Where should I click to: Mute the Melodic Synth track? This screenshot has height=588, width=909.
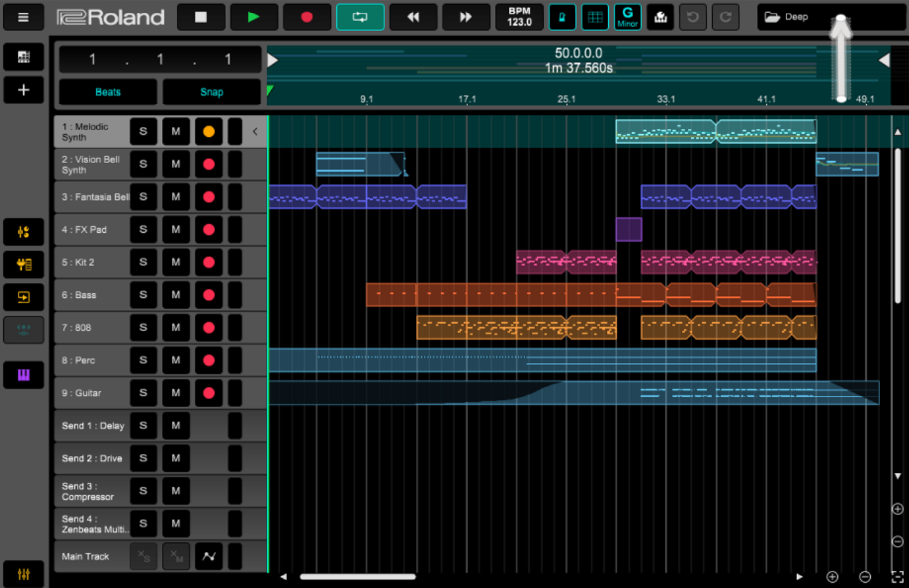(x=176, y=132)
